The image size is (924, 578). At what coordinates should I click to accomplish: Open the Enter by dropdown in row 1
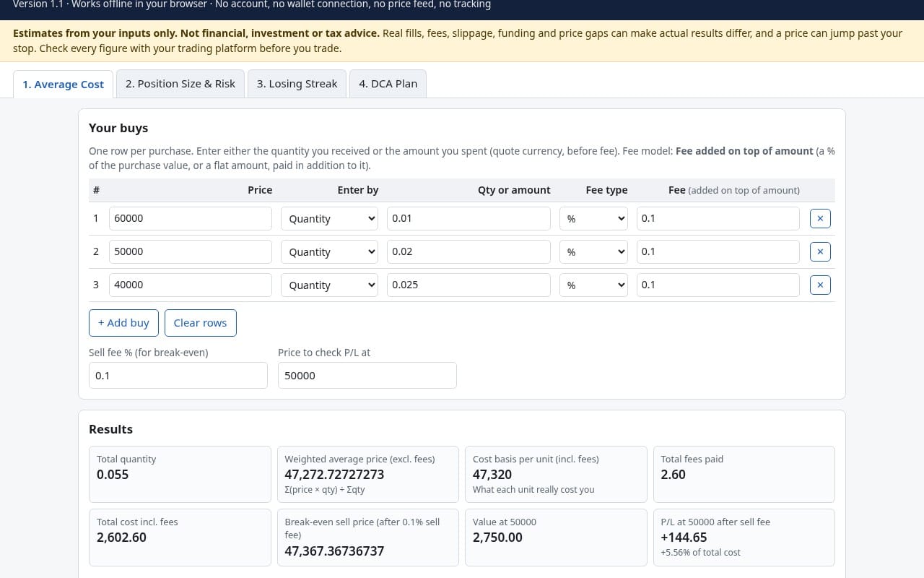pos(329,218)
